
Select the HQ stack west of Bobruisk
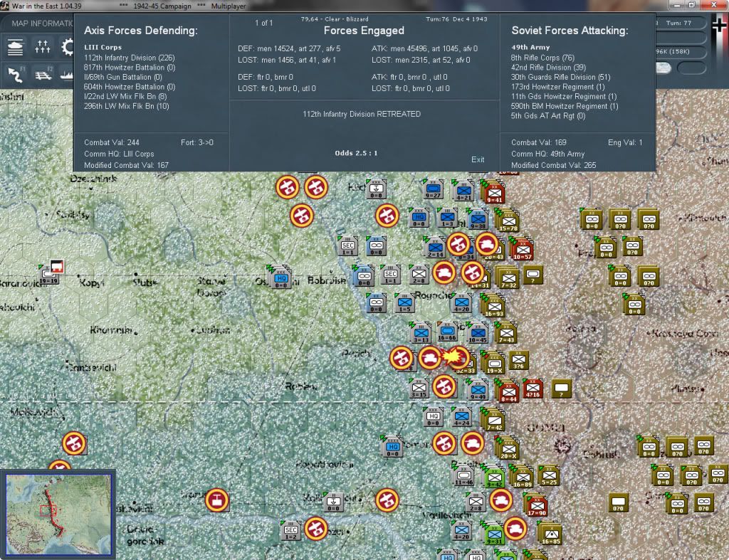pos(280,277)
